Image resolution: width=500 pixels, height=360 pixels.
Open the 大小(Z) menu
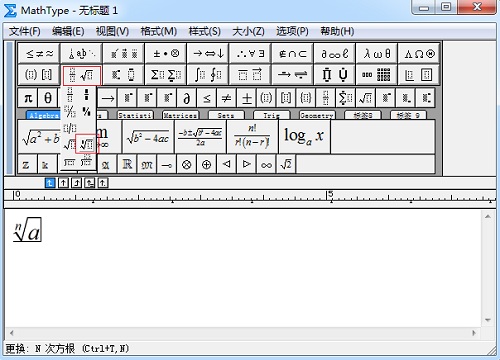click(x=248, y=31)
